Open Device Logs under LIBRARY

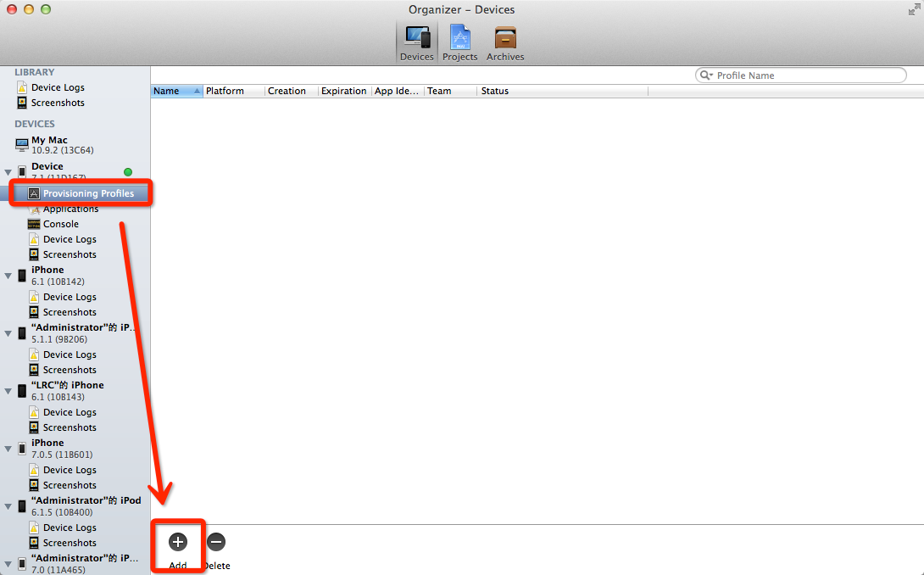(58, 87)
